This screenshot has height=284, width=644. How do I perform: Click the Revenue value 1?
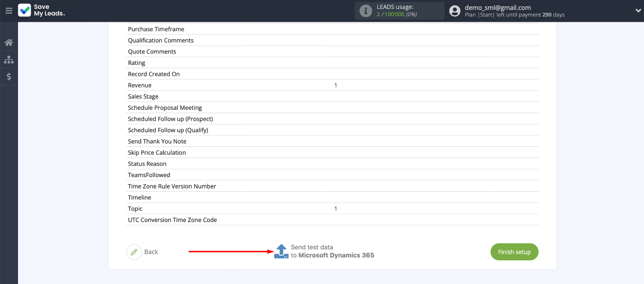click(x=336, y=85)
